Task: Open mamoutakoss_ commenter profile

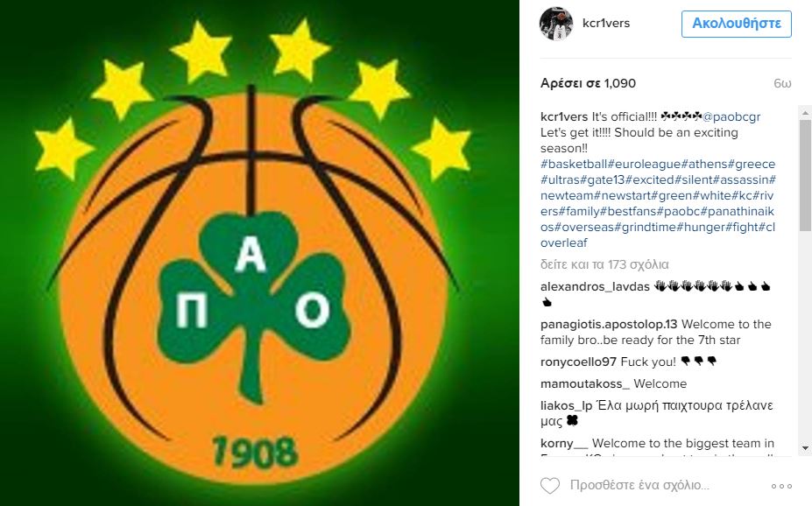Action: pyautogui.click(x=584, y=384)
